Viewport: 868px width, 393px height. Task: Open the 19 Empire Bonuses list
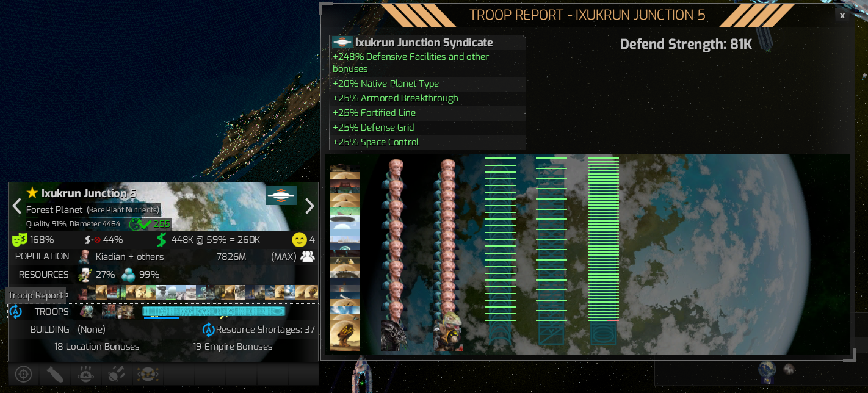pos(233,346)
